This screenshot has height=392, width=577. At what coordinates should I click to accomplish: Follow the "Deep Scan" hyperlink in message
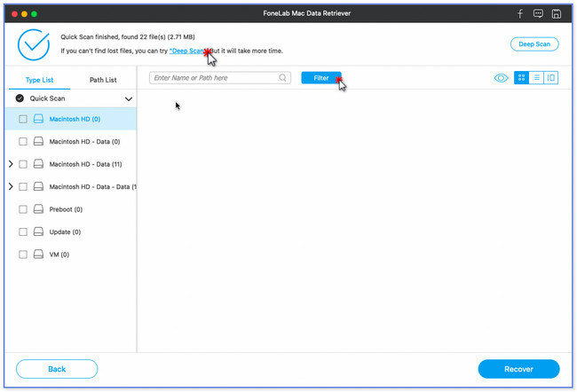coord(186,51)
